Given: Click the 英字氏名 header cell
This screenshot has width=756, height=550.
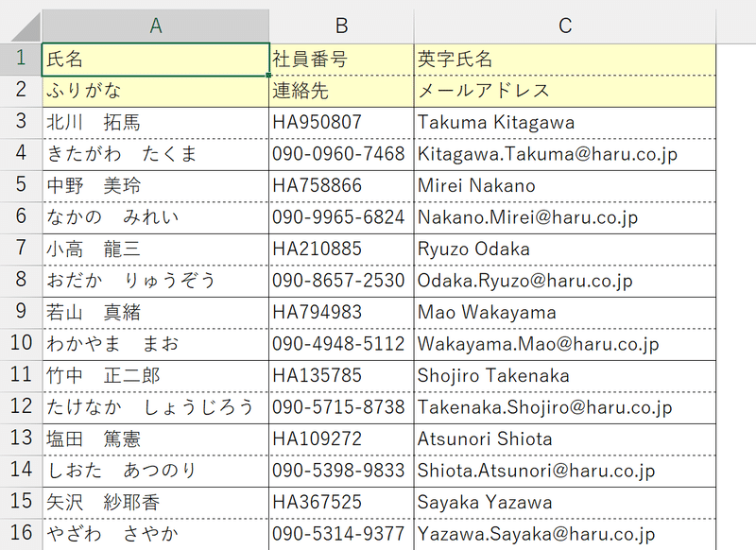Looking at the screenshot, I should click(x=564, y=60).
